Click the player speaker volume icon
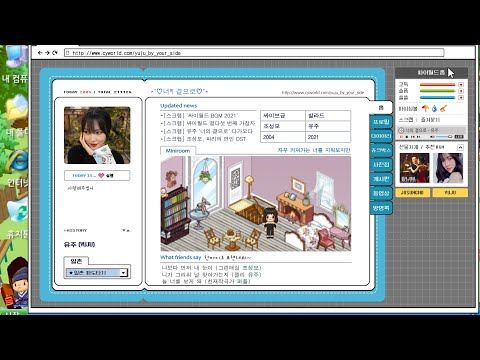The image size is (480, 360). tap(432, 137)
